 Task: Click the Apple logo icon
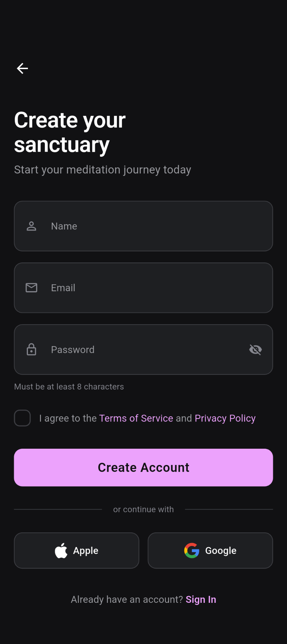coord(61,550)
